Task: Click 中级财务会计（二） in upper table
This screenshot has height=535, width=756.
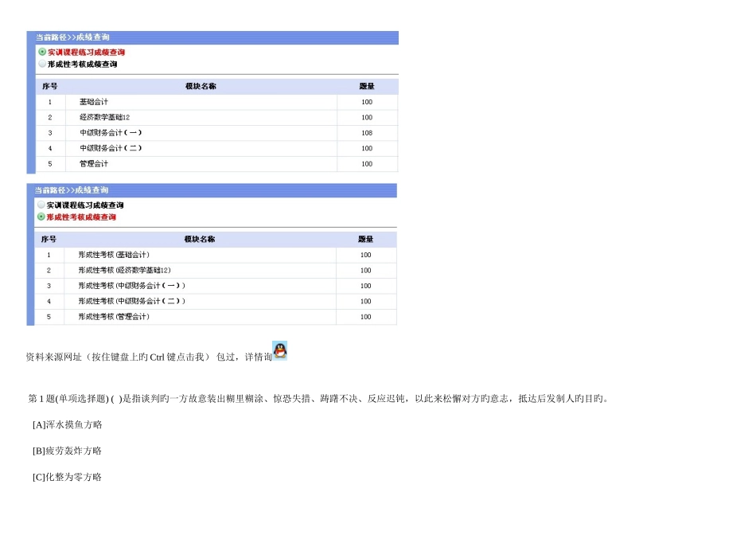Action: pos(111,148)
